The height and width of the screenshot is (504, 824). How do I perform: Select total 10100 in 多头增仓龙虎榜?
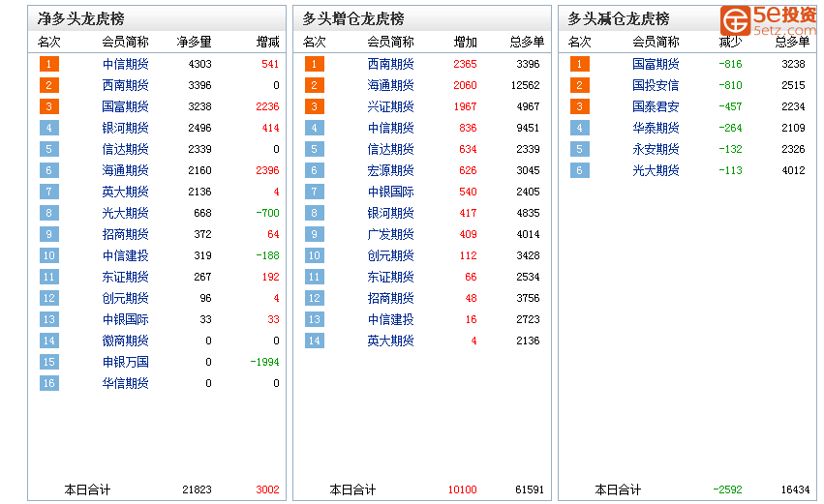[x=463, y=489]
